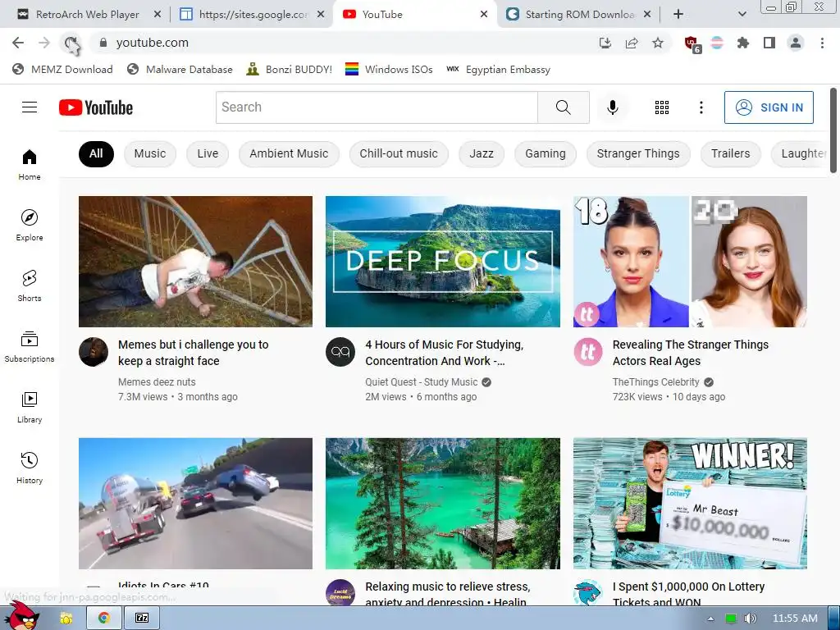
Task: Open Idiots In Cars crash thumbnail
Action: [x=195, y=504]
